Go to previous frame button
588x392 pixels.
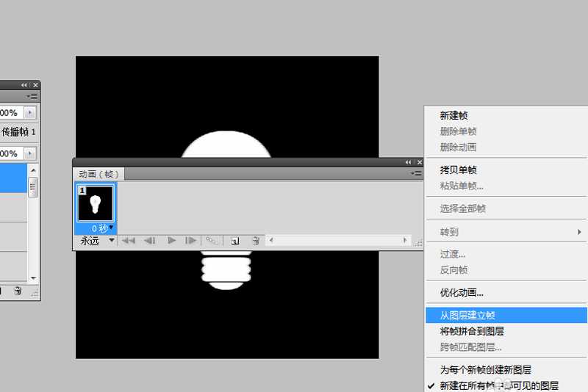click(x=149, y=240)
